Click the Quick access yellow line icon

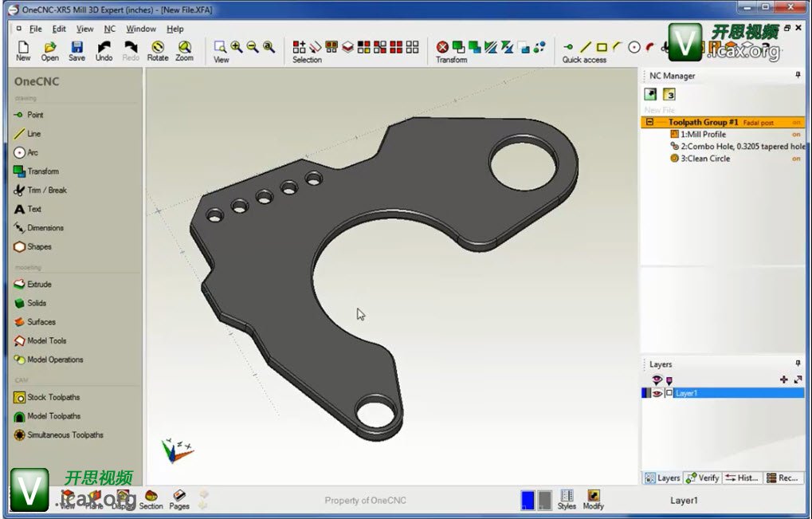click(x=585, y=47)
